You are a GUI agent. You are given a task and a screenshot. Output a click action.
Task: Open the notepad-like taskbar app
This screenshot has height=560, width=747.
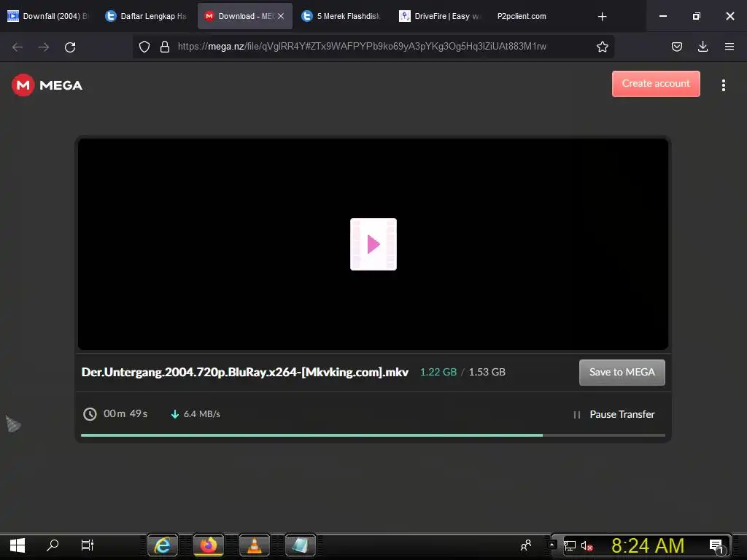click(300, 545)
